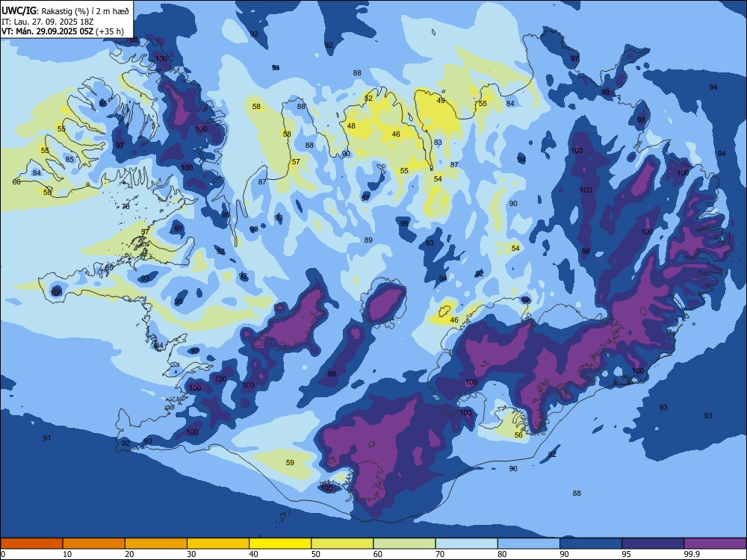Screen dimensions: 747x560
Task: Pick the 50–60 pale yellow legend swatch
Action: pyautogui.click(x=342, y=544)
